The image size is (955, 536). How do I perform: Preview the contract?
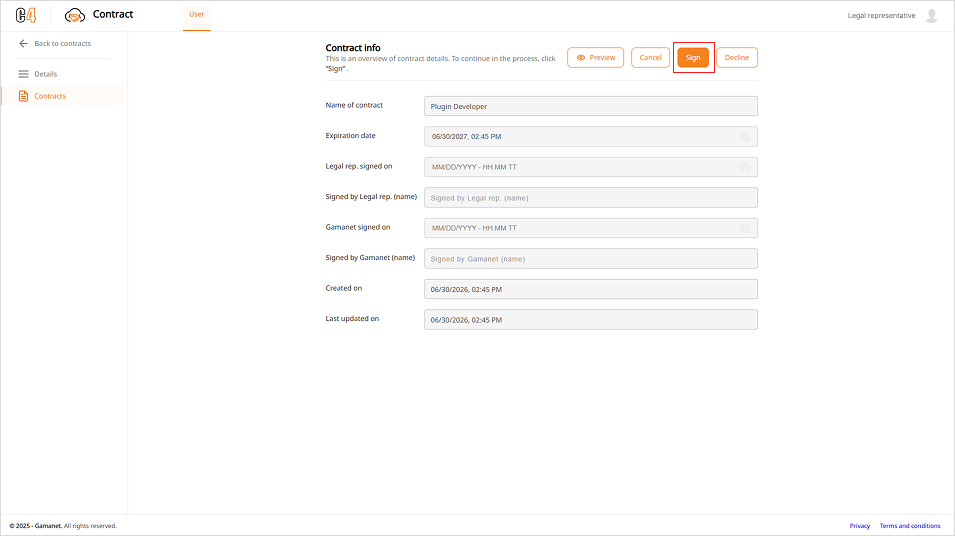(x=596, y=57)
